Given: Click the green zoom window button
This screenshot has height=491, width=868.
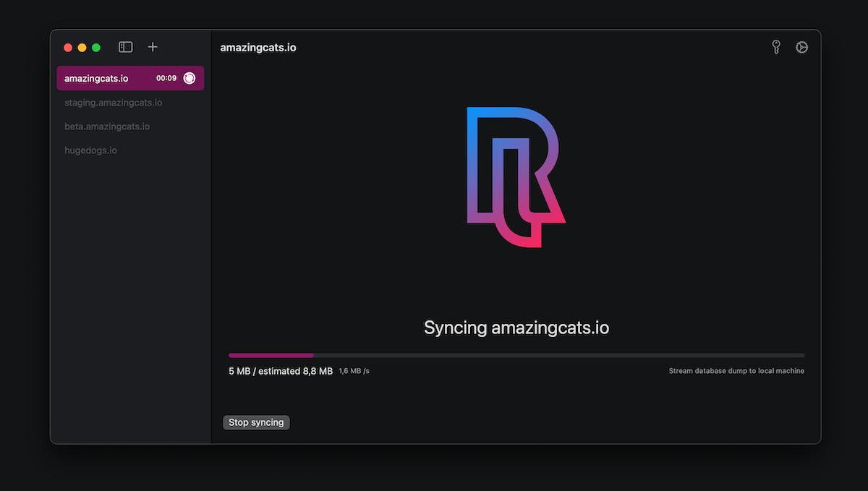Looking at the screenshot, I should pos(96,48).
